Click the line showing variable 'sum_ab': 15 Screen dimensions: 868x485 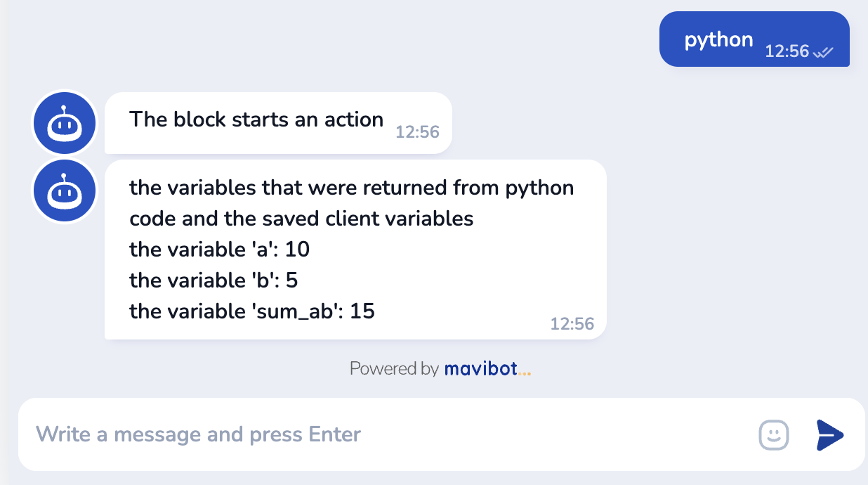point(251,311)
